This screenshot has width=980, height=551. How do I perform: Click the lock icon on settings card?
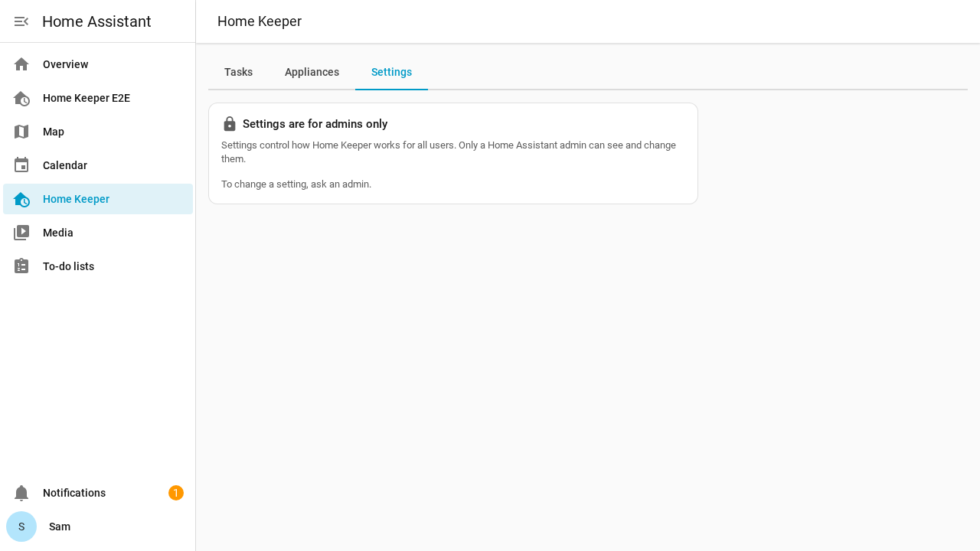[x=230, y=124]
